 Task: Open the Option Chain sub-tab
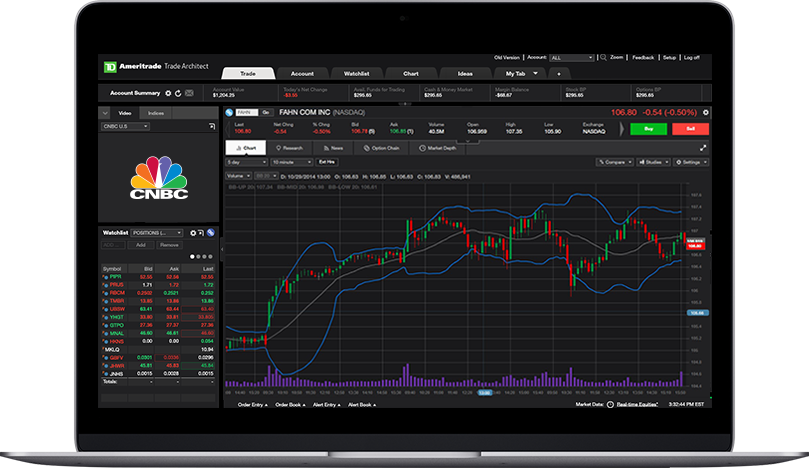pyautogui.click(x=381, y=148)
